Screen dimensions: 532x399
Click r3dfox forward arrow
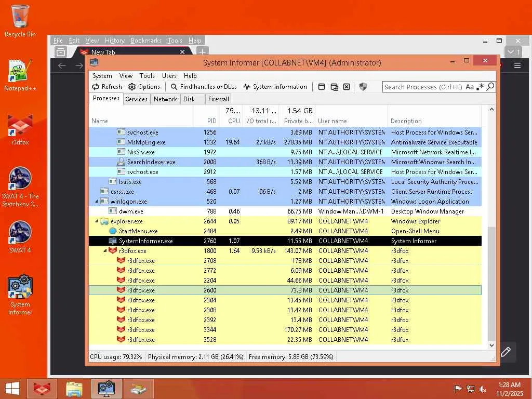tap(79, 65)
